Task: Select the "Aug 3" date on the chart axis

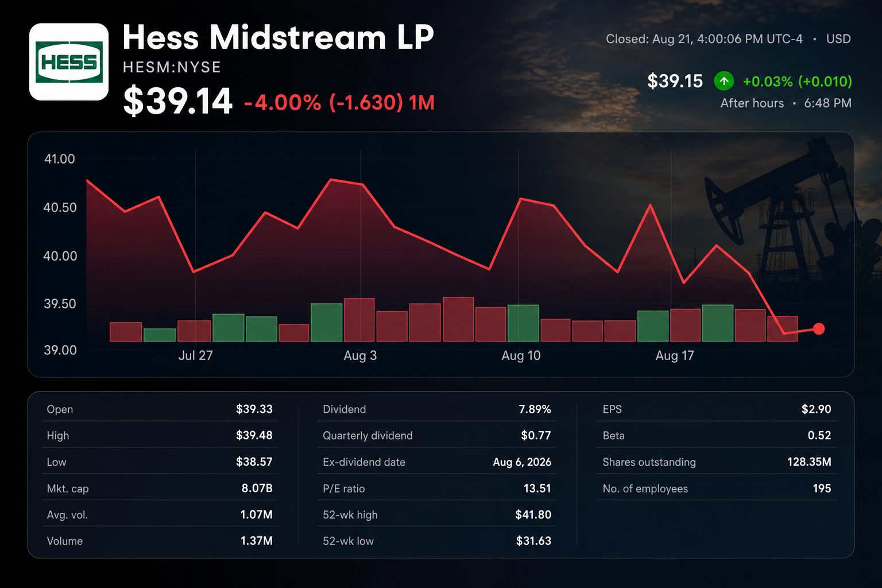Action: [360, 355]
